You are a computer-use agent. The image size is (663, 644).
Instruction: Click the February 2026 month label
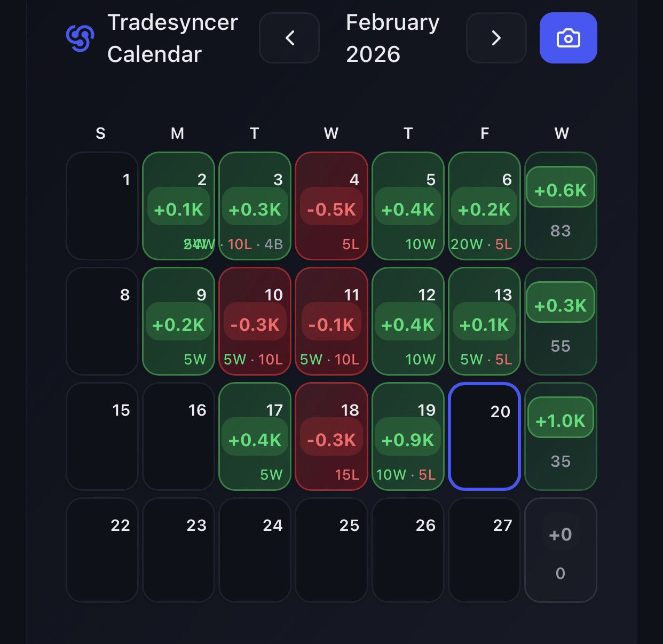point(392,38)
